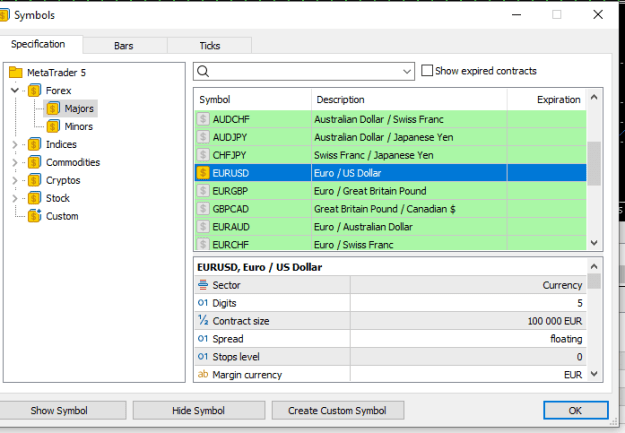Click the Sector row icon
Image resolution: width=625 pixels, height=433 pixels.
pyautogui.click(x=203, y=285)
